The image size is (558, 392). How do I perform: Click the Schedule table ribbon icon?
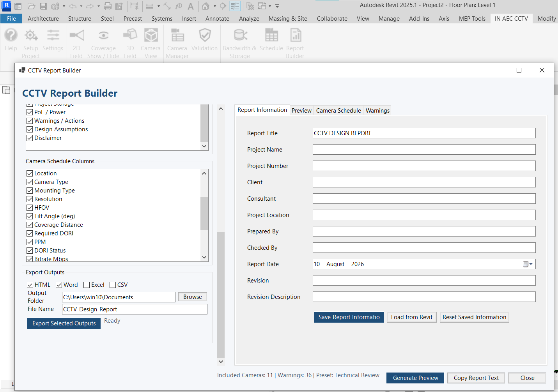271,35
